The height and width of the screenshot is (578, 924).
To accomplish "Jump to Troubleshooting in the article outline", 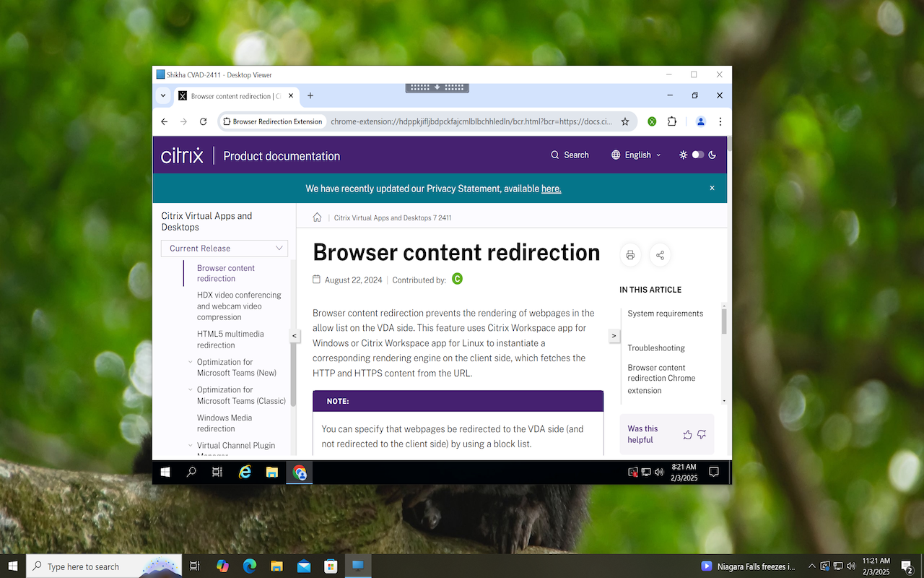I will (x=655, y=348).
